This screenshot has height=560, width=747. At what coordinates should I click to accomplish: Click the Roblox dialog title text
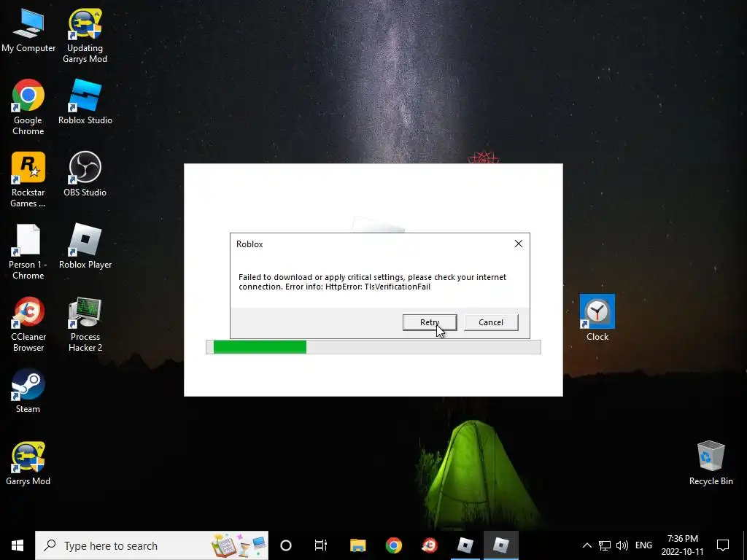[249, 244]
